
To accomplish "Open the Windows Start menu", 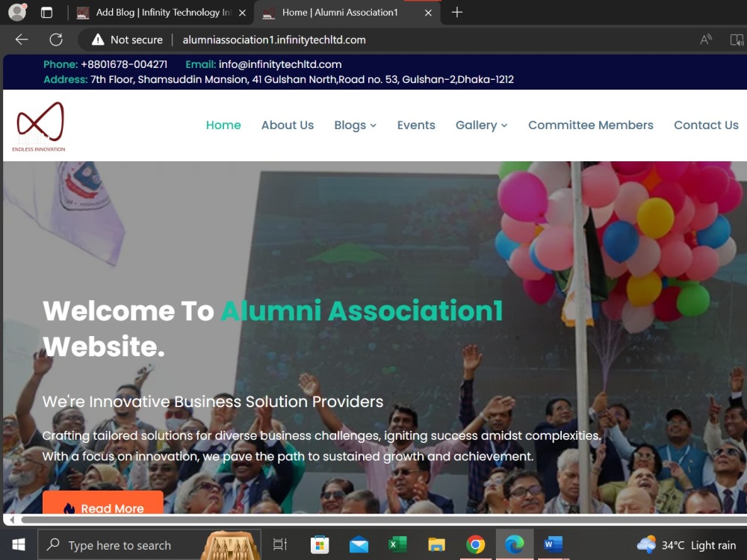I will tap(19, 544).
